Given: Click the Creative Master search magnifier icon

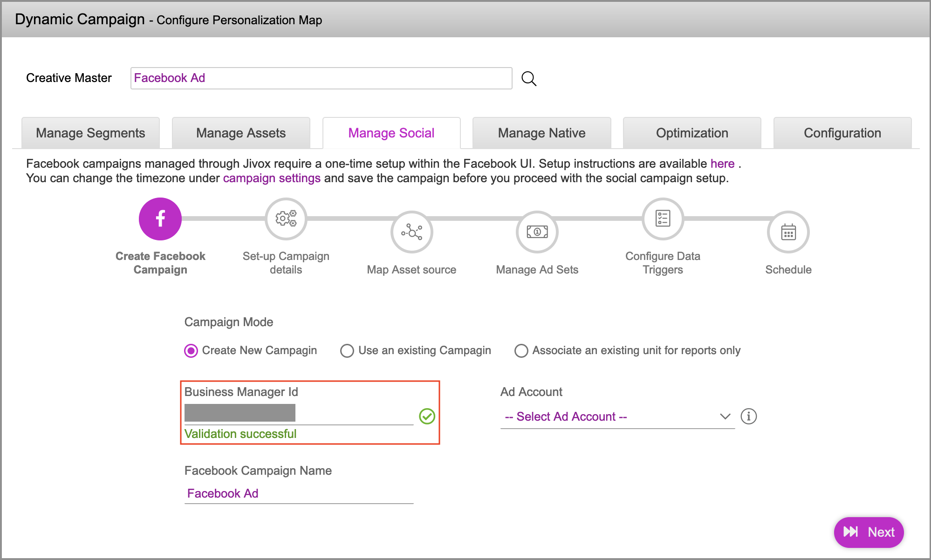Looking at the screenshot, I should [x=528, y=78].
